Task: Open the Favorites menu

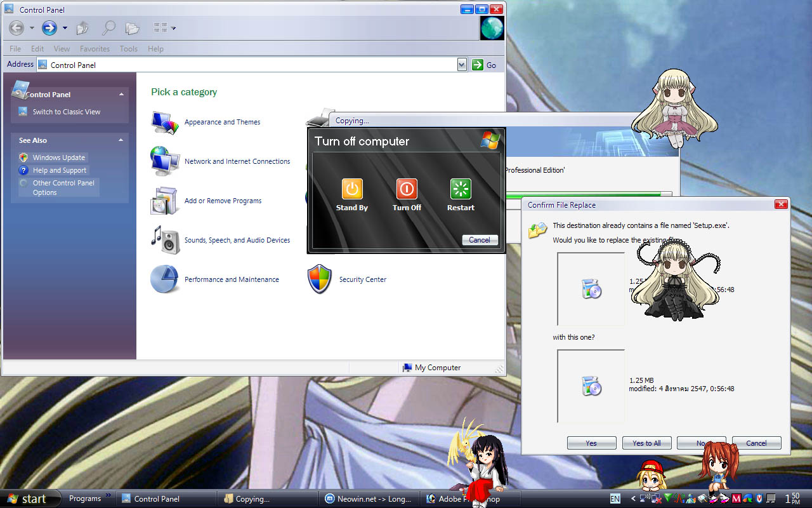Action: click(95, 49)
